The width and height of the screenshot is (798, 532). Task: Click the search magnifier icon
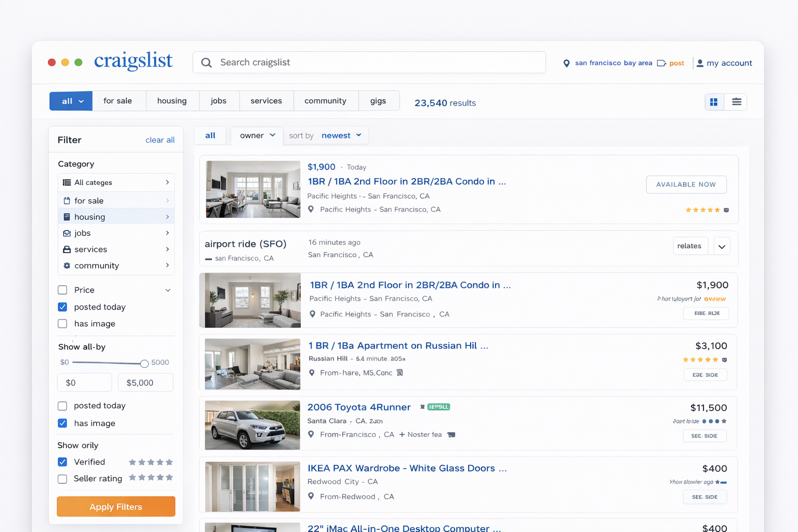tap(206, 63)
